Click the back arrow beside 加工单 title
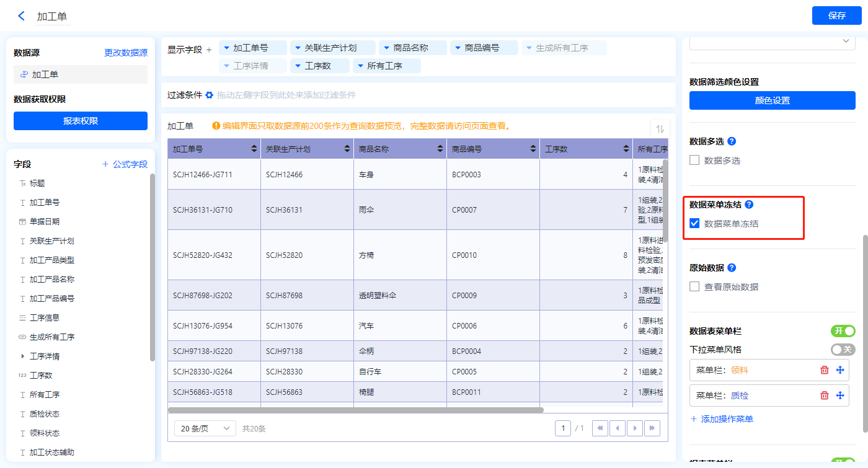This screenshot has height=468, width=868. [x=22, y=16]
